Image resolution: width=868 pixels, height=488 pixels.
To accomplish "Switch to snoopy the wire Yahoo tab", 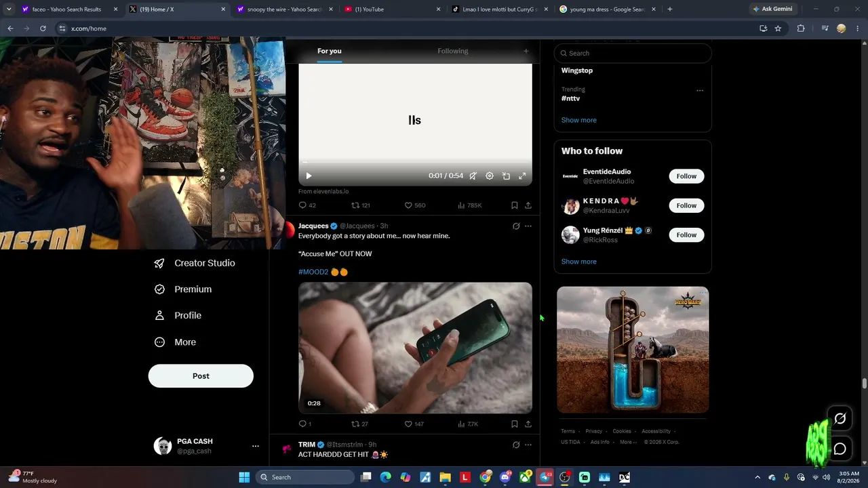I will click(x=285, y=9).
